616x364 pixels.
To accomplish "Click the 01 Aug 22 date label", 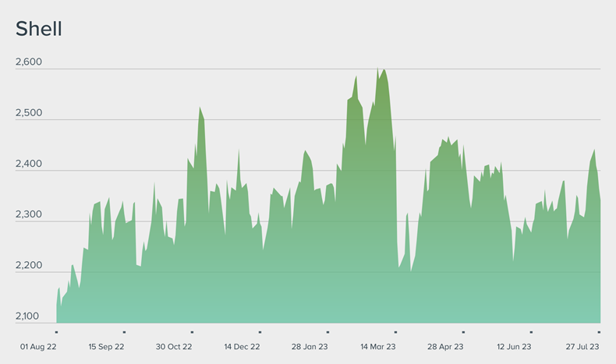I will (37, 347).
